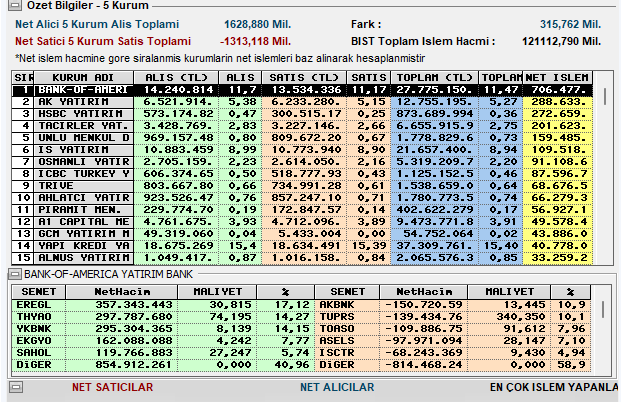Select the BANK-OF-AMERI row

click(302, 90)
